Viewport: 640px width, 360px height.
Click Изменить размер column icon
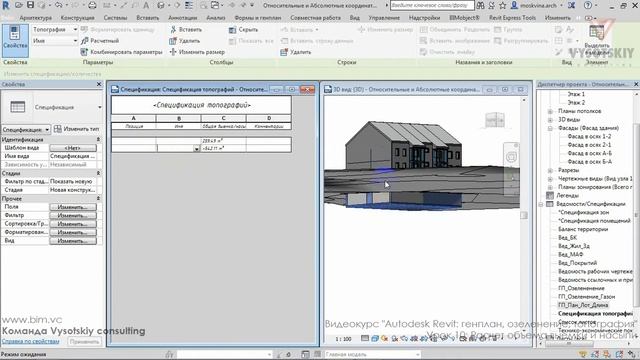(x=173, y=52)
